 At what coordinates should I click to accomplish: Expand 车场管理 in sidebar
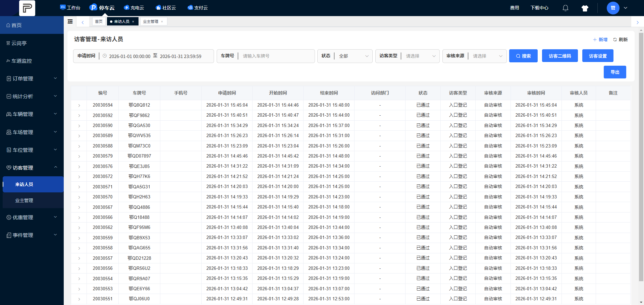tap(32, 132)
